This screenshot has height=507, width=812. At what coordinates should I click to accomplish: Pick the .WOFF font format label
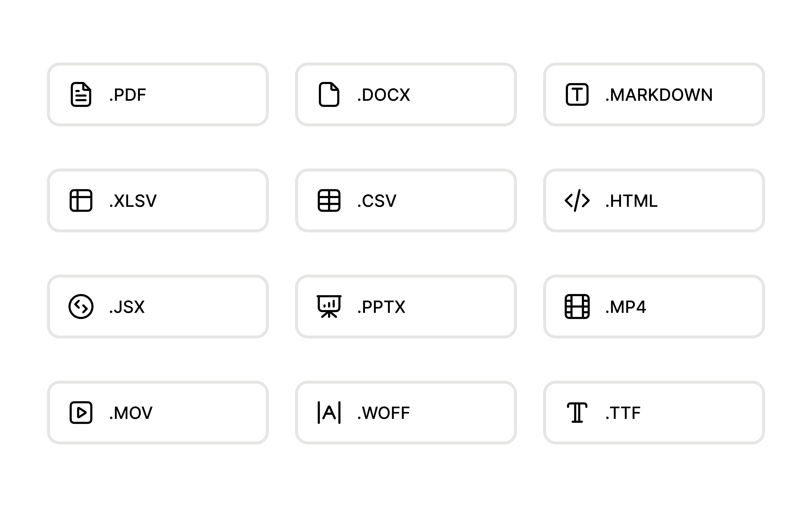384,413
